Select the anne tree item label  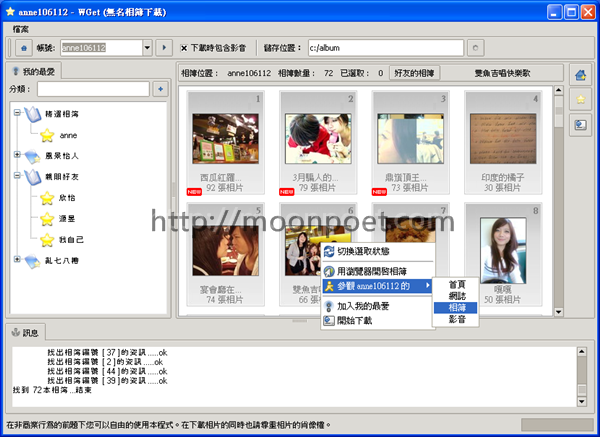68,135
